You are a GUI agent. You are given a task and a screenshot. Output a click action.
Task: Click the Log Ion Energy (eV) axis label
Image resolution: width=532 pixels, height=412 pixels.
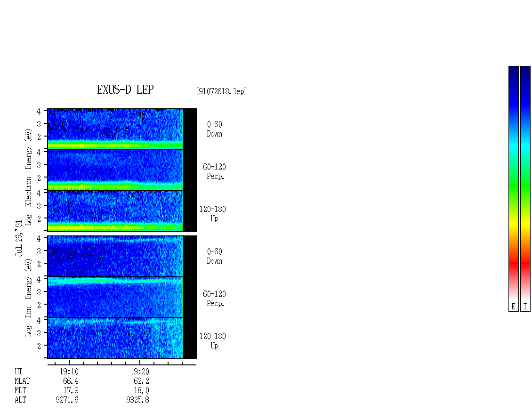pos(29,298)
